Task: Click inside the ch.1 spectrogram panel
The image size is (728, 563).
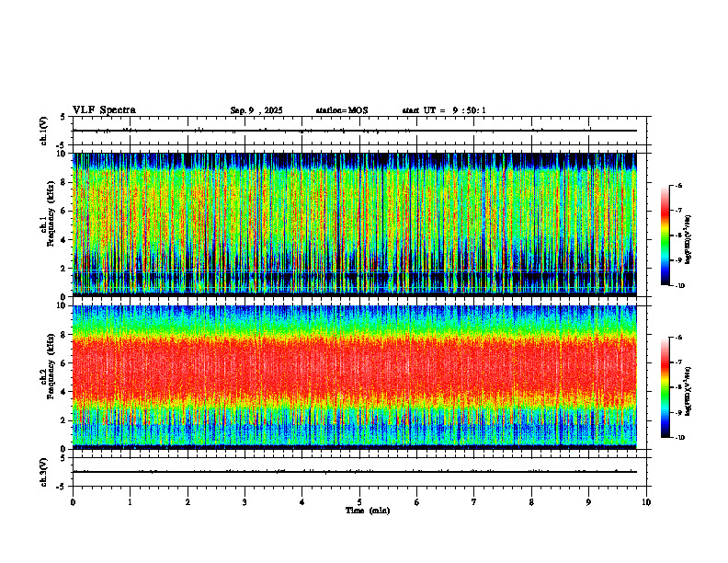Action: coord(355,224)
